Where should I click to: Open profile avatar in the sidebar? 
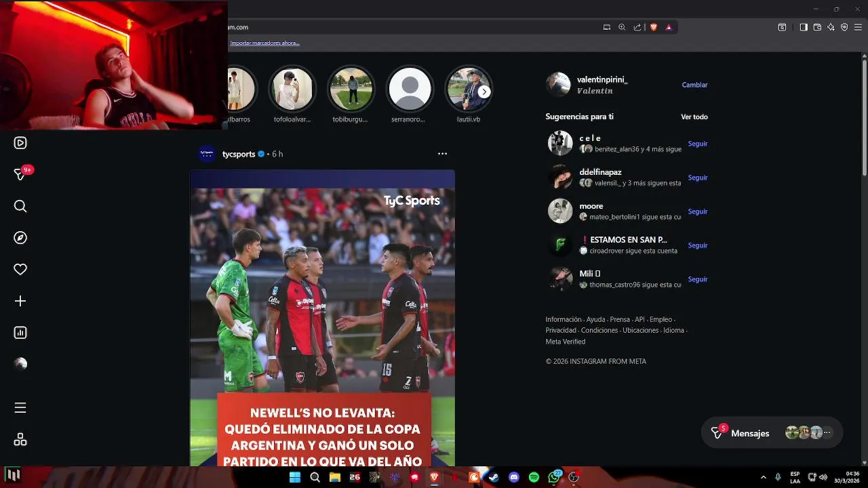point(20,364)
